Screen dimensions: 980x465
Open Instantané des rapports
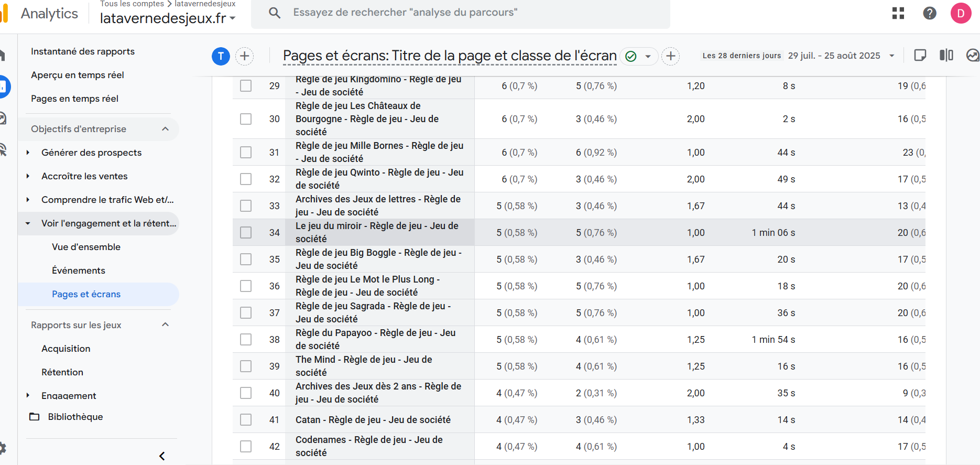pos(83,51)
